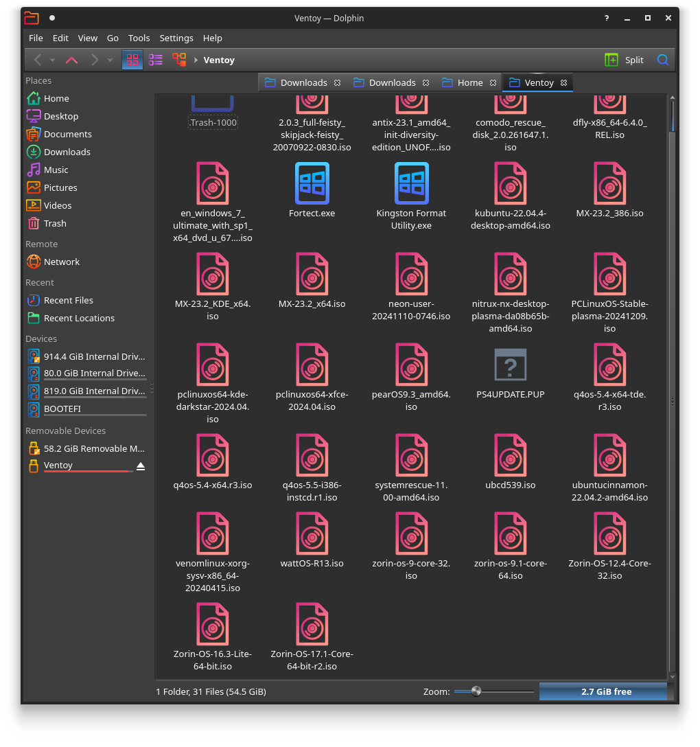Open the Go menu
The width and height of the screenshot is (700, 747).
point(113,38)
